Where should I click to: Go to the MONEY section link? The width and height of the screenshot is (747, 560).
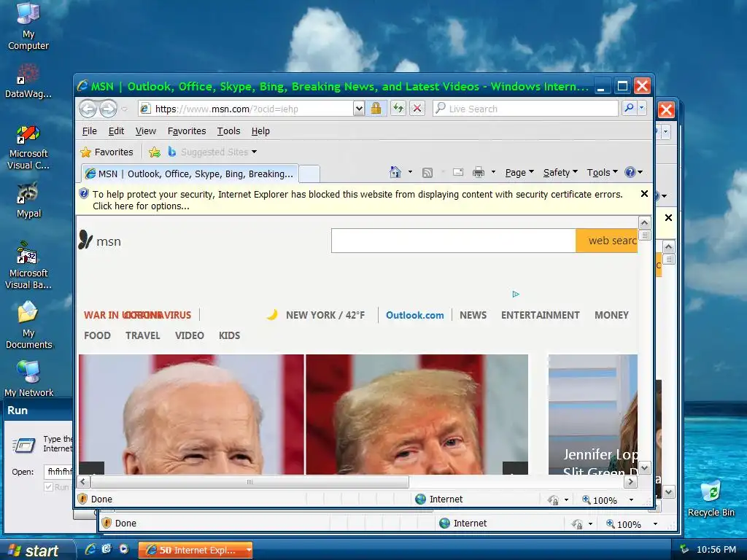coord(611,315)
